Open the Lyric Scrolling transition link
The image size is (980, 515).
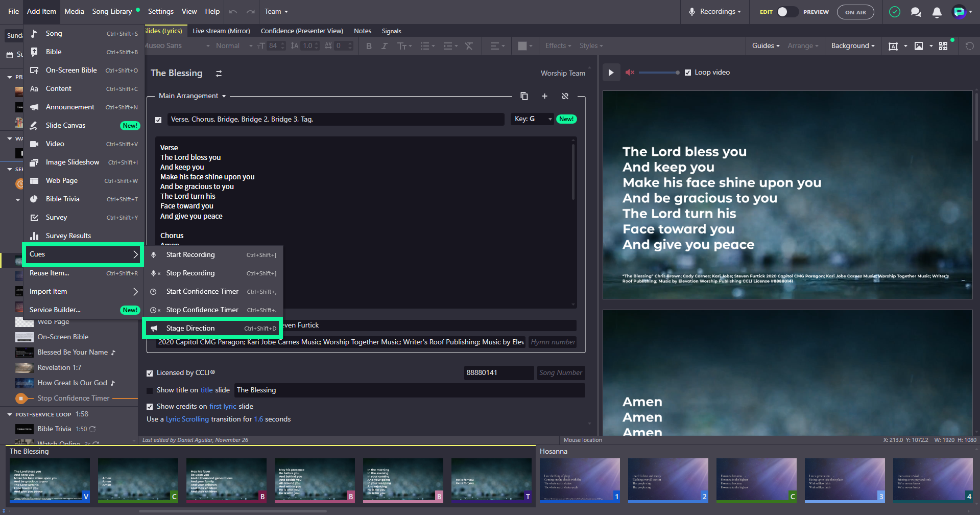[x=187, y=419]
